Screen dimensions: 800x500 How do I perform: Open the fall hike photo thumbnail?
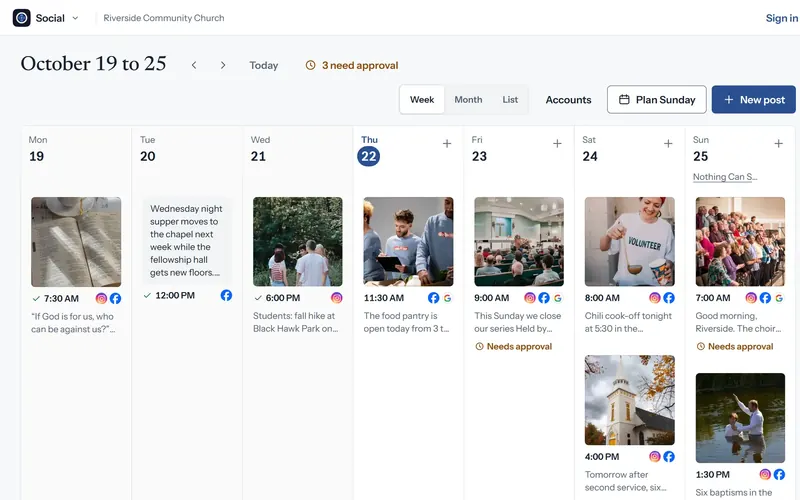coord(298,242)
